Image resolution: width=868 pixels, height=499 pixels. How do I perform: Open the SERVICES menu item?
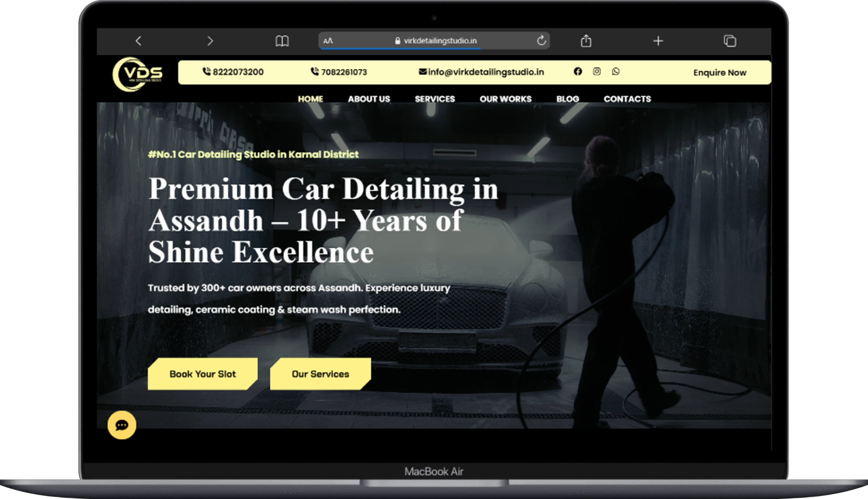click(435, 99)
